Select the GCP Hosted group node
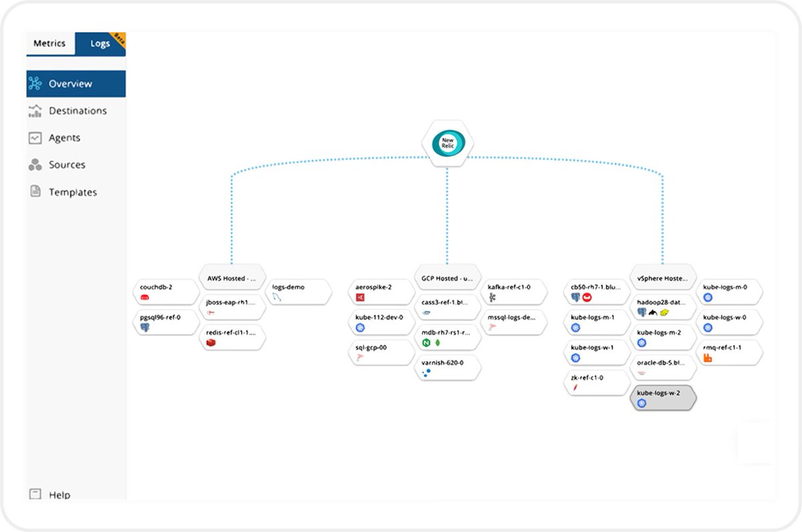This screenshot has height=532, width=802. [x=448, y=277]
